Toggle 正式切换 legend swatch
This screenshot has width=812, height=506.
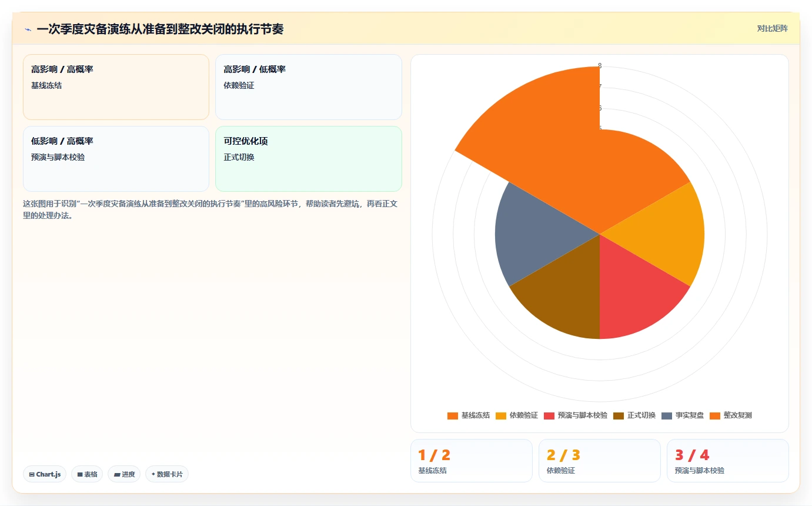pos(619,415)
